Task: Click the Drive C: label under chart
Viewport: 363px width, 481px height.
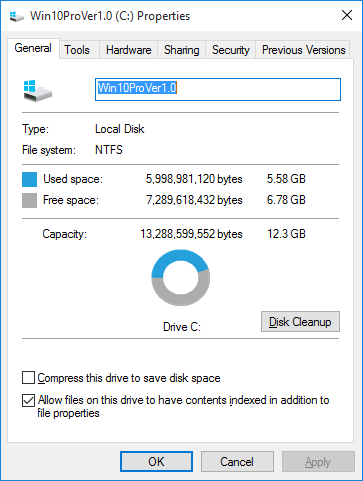Action: (182, 327)
